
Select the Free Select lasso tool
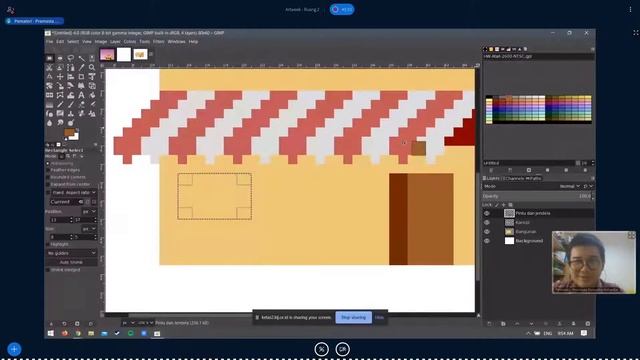coord(71,58)
